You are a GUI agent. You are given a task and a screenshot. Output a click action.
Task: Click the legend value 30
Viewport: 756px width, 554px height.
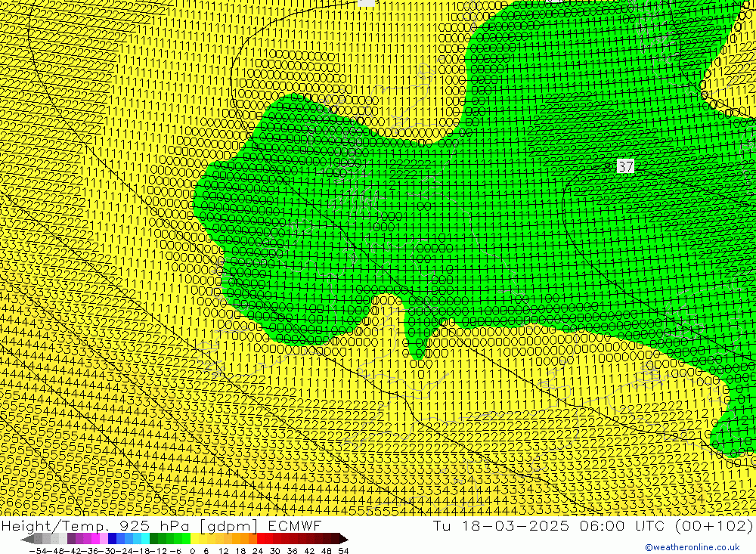(275, 551)
